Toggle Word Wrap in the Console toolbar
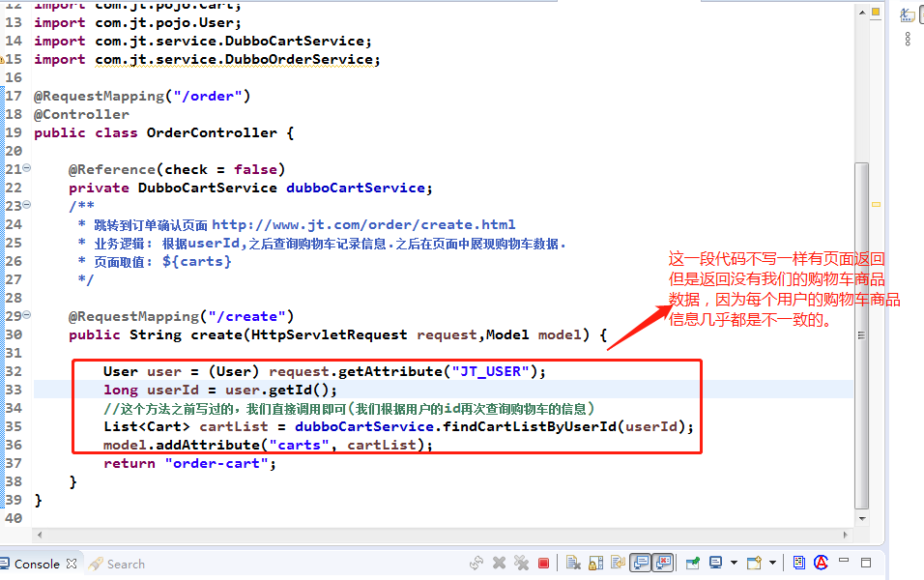924x580 pixels. (618, 564)
